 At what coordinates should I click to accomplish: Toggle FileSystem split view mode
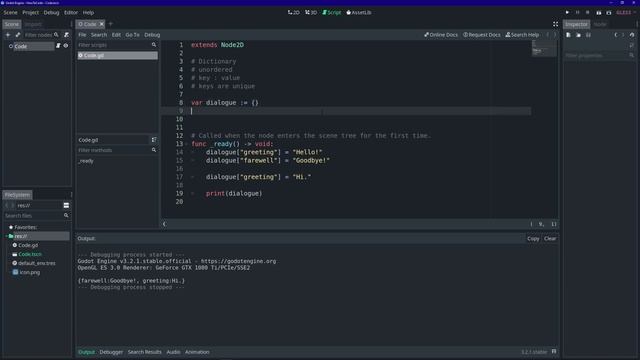(66, 205)
